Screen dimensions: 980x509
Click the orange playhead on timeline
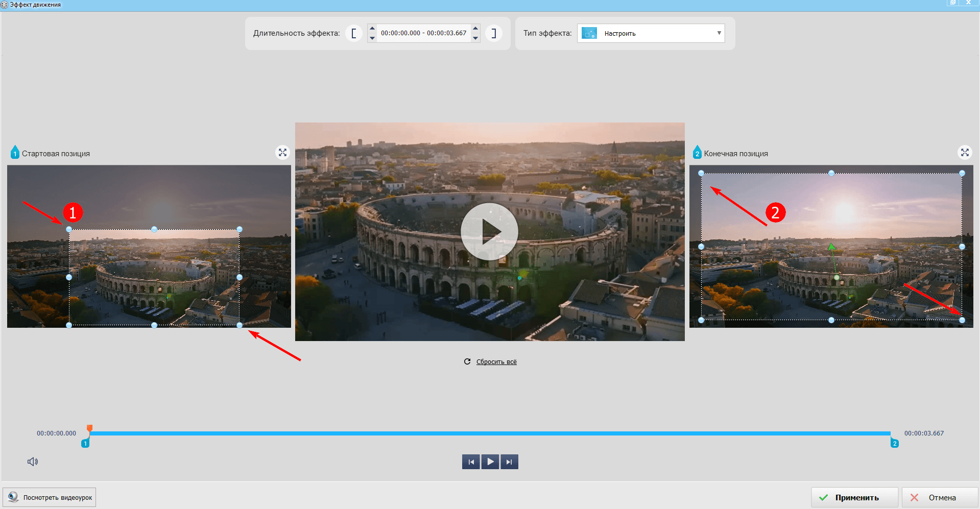click(89, 428)
